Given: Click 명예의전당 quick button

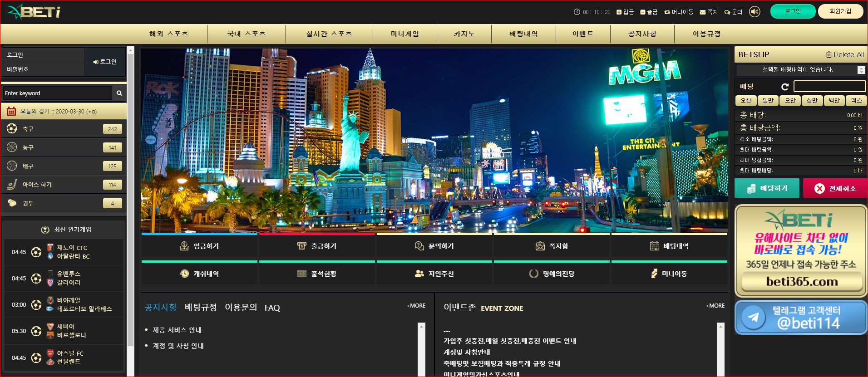Looking at the screenshot, I should click(552, 273).
